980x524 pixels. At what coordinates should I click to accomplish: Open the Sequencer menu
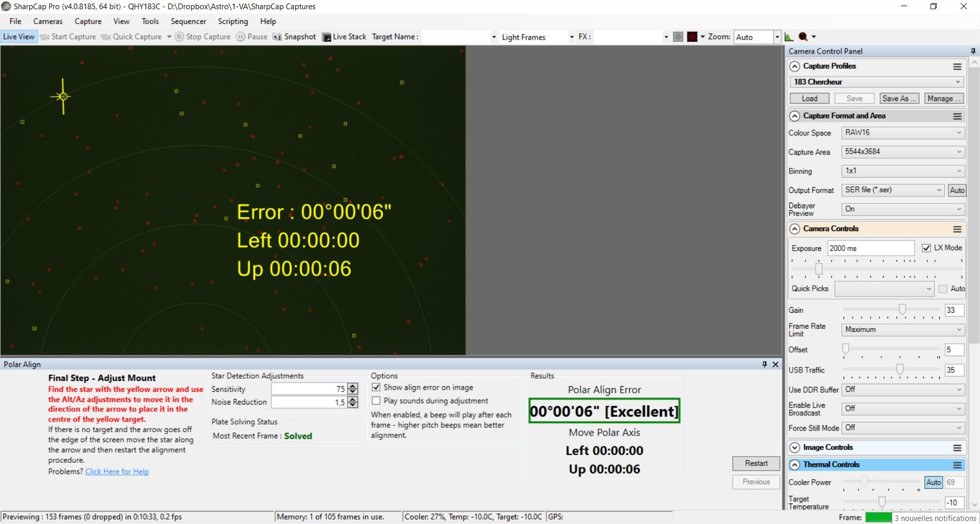(x=188, y=21)
